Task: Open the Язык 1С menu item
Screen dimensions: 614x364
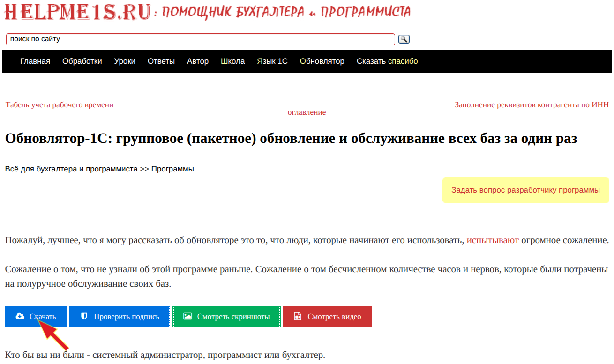Action: pyautogui.click(x=272, y=61)
